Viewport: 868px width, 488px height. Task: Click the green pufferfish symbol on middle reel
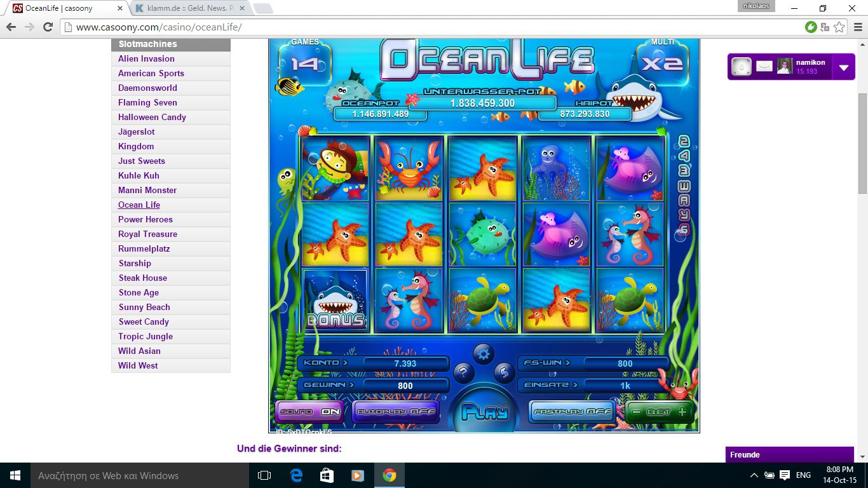tap(483, 234)
